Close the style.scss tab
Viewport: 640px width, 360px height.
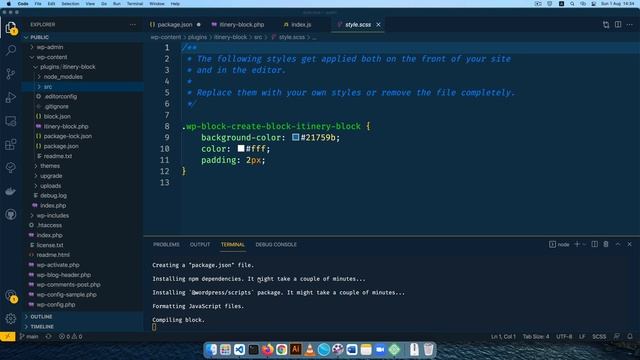pos(378,24)
